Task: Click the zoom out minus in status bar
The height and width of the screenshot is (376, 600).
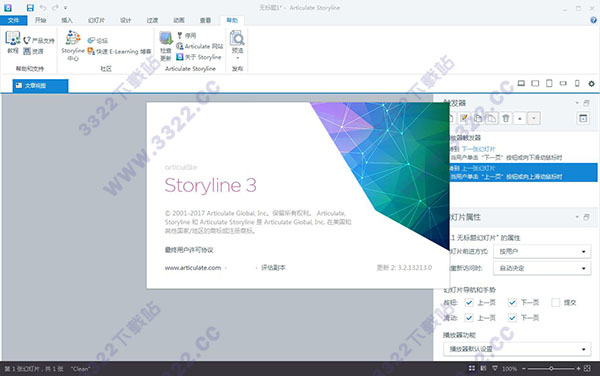Action: click(x=524, y=368)
